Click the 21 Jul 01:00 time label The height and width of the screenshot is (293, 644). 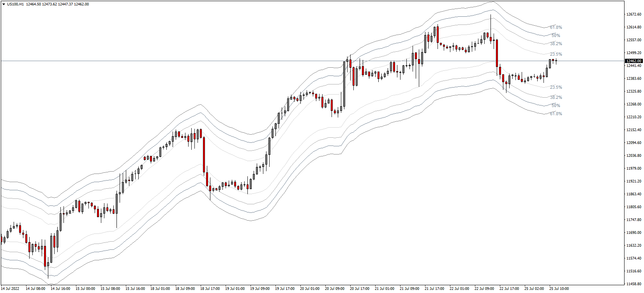point(385,289)
